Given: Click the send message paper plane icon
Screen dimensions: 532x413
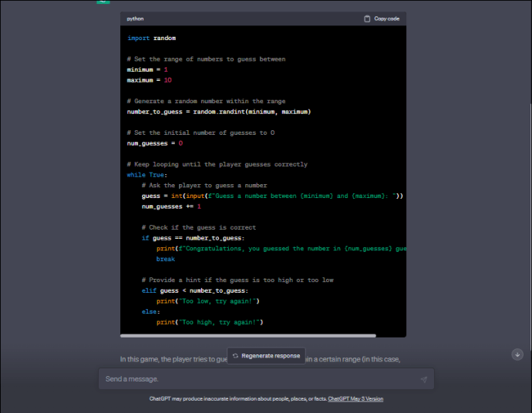Looking at the screenshot, I should click(x=423, y=379).
